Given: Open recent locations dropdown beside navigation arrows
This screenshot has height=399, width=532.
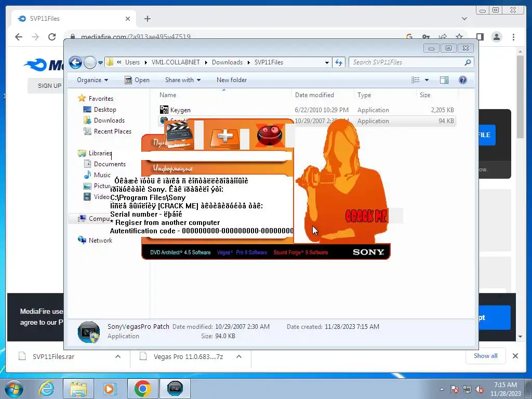Looking at the screenshot, I should click(x=100, y=63).
